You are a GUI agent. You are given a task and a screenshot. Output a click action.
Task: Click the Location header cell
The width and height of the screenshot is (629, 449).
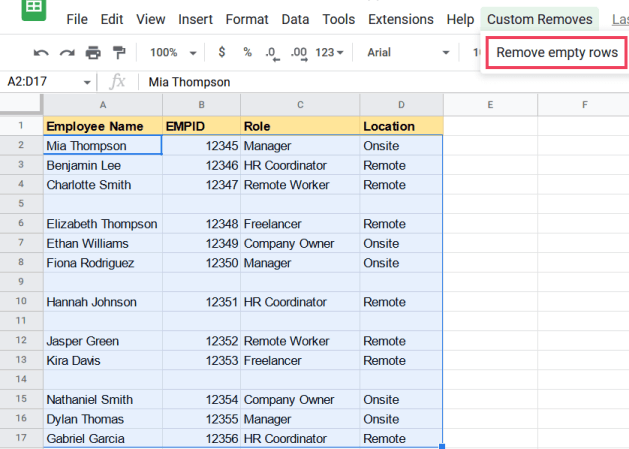pyautogui.click(x=402, y=126)
